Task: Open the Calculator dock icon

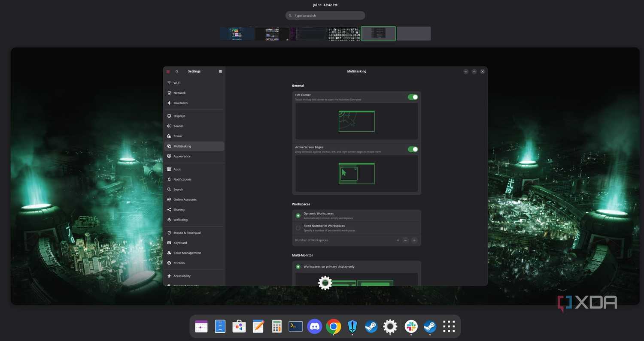Action: 277,326
